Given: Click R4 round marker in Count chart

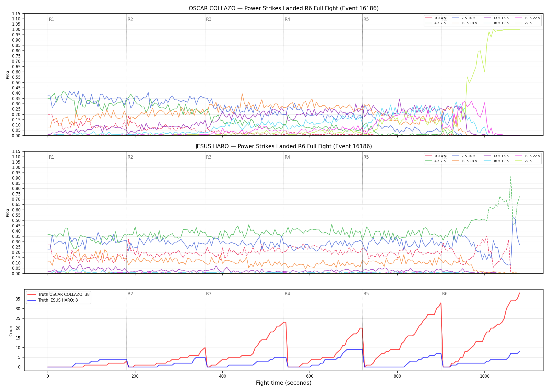Looking at the screenshot, I should pos(287,294).
